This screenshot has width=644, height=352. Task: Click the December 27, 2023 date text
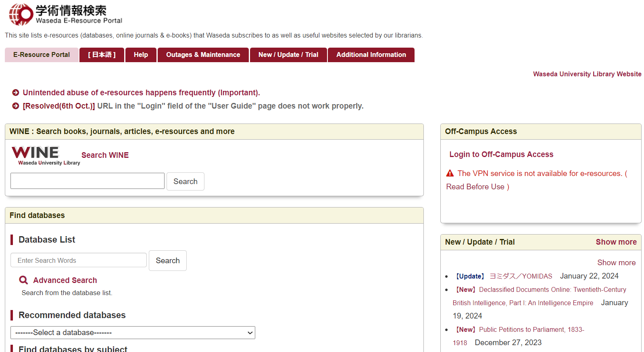pyautogui.click(x=508, y=343)
